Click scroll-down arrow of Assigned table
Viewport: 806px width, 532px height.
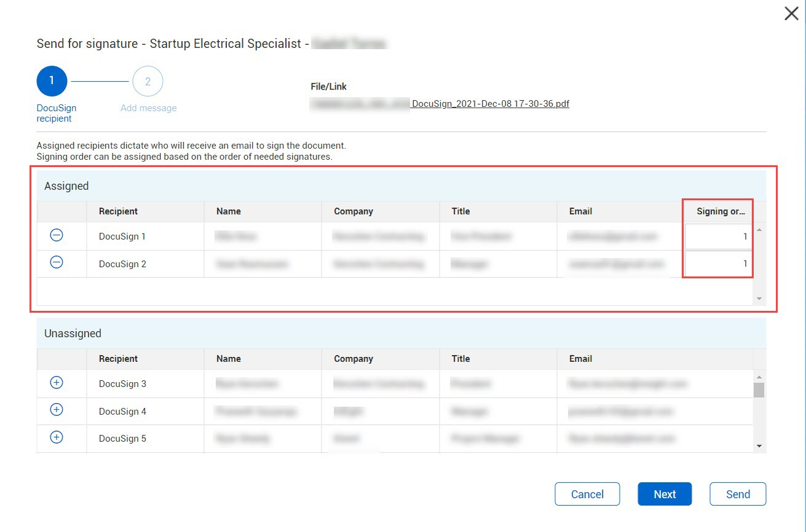click(759, 299)
